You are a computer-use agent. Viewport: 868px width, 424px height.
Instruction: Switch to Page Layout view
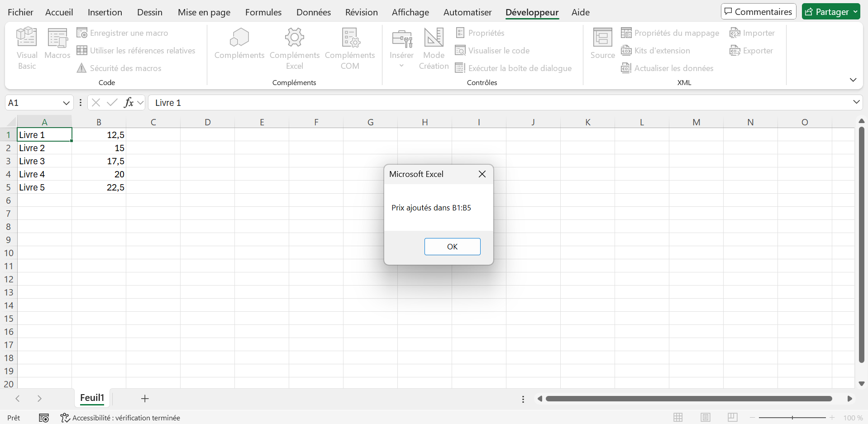click(x=705, y=418)
